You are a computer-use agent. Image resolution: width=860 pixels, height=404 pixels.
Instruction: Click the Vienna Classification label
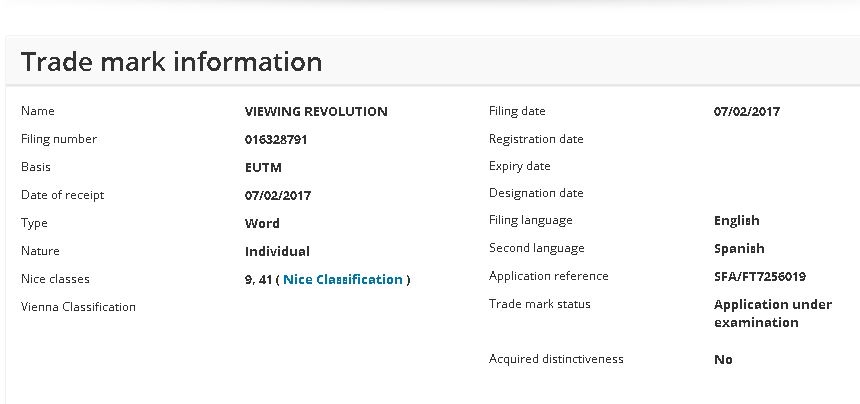click(78, 307)
